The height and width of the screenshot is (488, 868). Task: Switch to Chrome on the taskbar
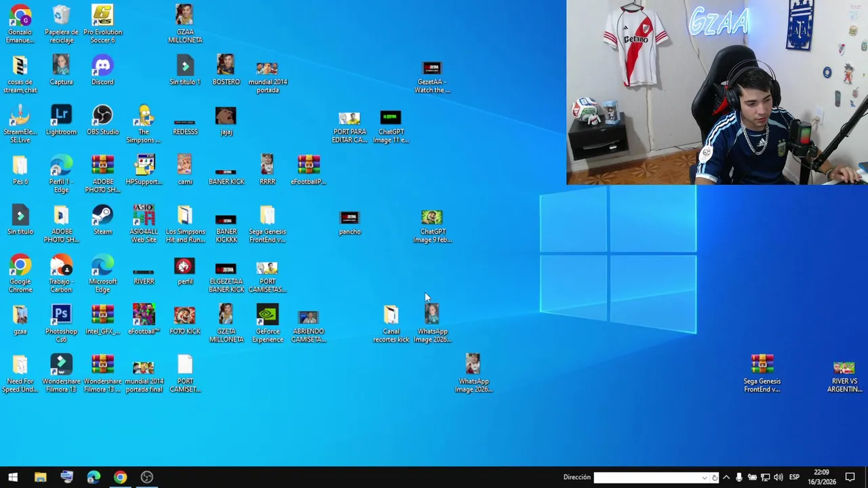coord(120,477)
